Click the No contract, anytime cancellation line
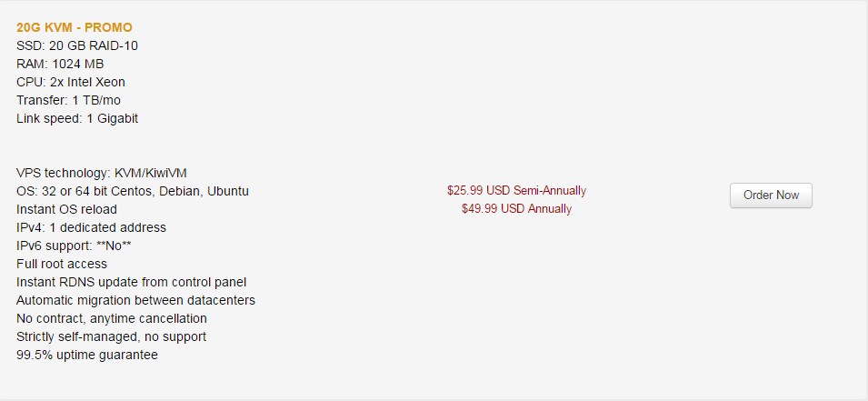 pos(112,319)
